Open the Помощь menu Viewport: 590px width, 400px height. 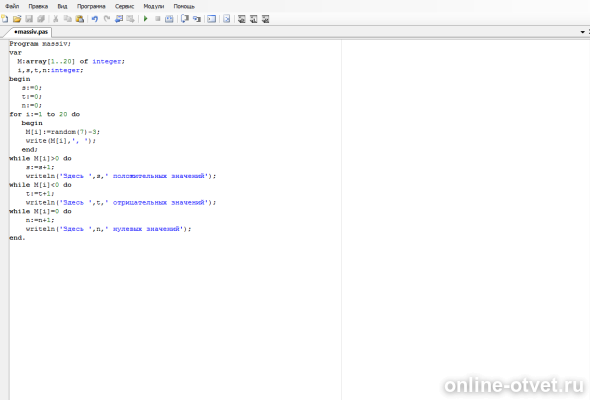184,6
